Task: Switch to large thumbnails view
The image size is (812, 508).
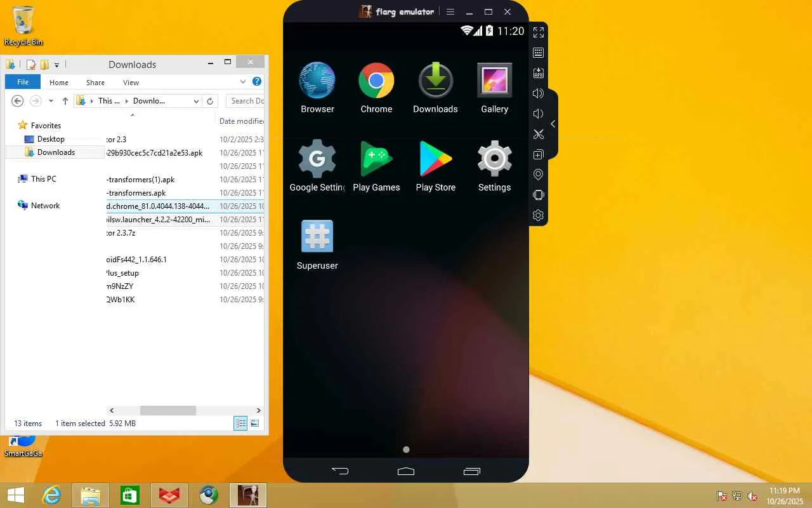Action: [254, 424]
